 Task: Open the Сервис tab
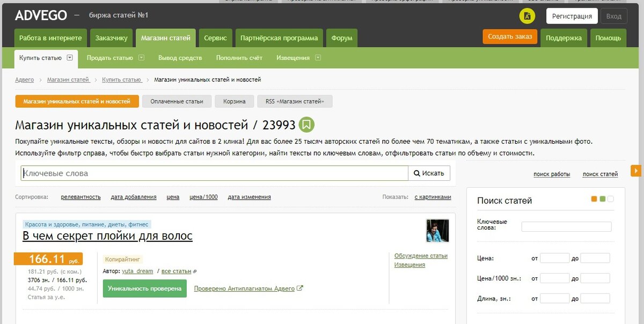pos(215,38)
